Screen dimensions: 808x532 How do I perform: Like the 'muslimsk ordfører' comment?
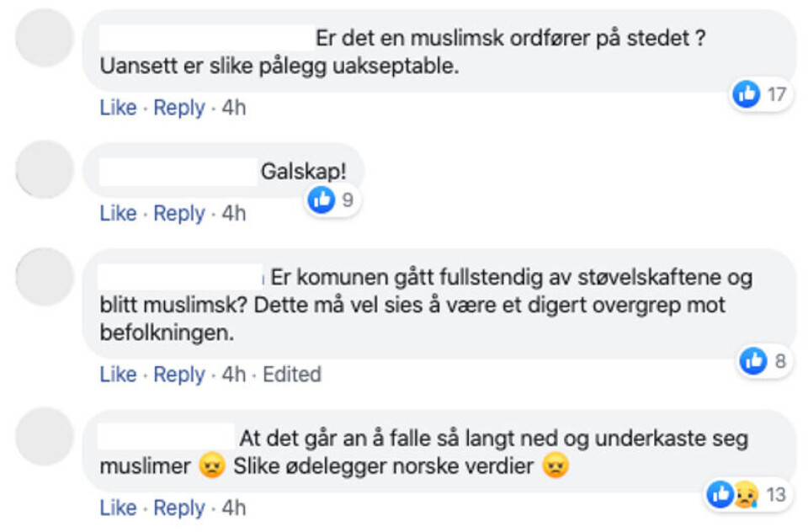118,108
